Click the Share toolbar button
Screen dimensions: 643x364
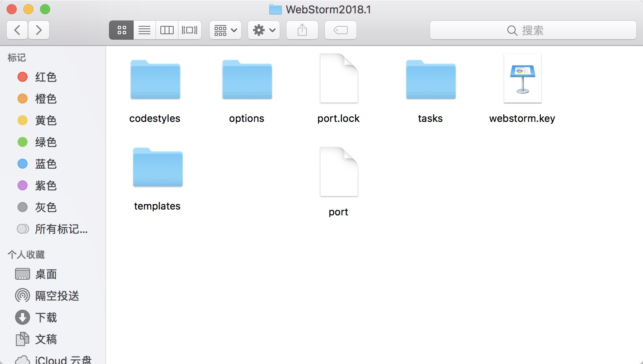(302, 30)
